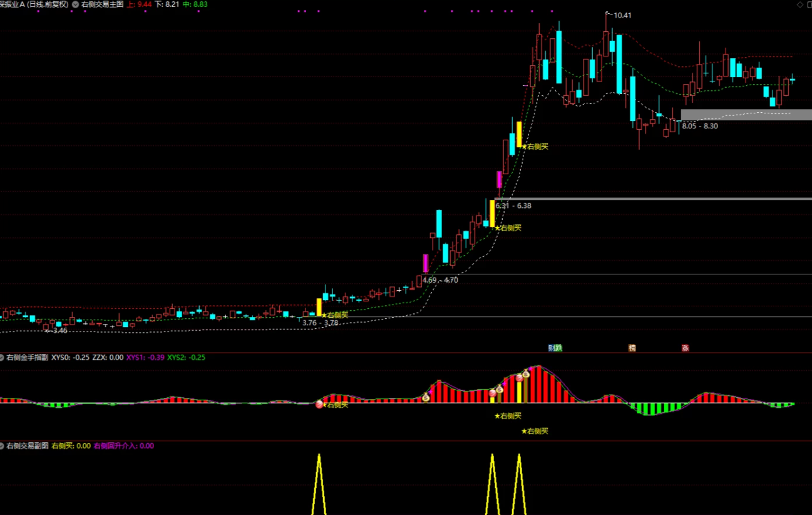Click the 8.05 - 8.30 price range label
The height and width of the screenshot is (515, 812).
pyautogui.click(x=700, y=126)
